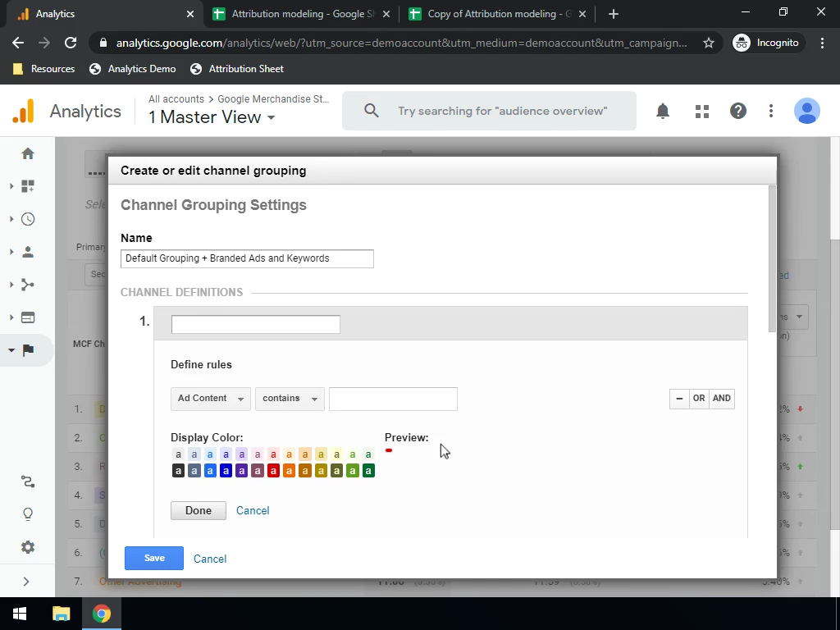Viewport: 840px width, 630px height.
Task: Open the Discover lightbulb icon in the sidebar
Action: point(28,514)
